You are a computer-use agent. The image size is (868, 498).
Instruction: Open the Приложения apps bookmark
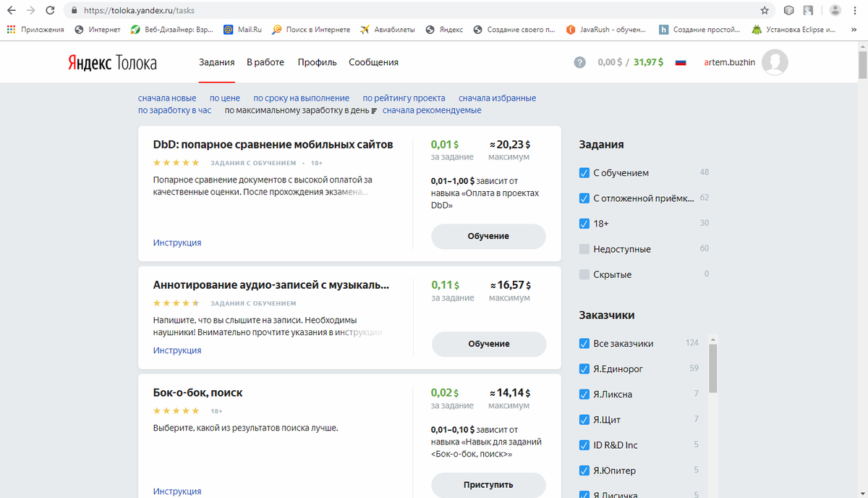[x=35, y=30]
